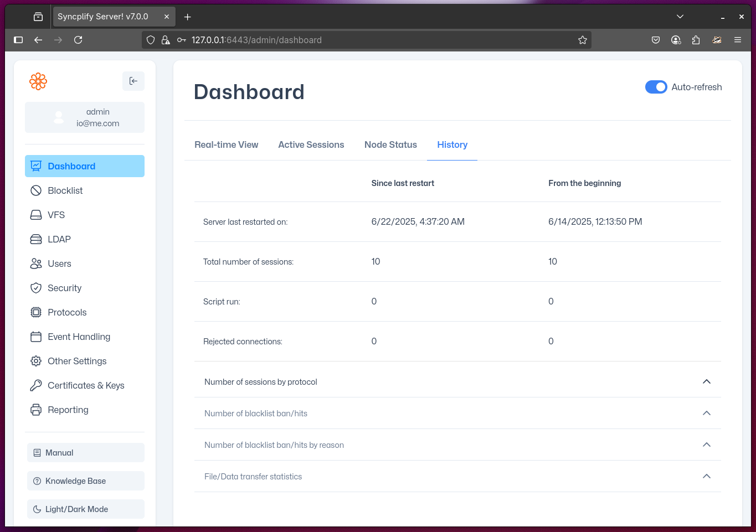Open the Users section icon
This screenshot has width=756, height=532.
tap(36, 264)
